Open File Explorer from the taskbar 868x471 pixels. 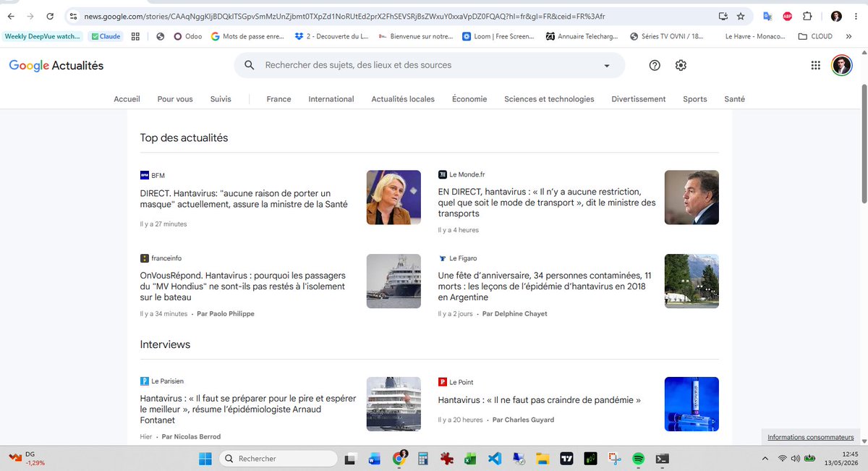coord(542,458)
